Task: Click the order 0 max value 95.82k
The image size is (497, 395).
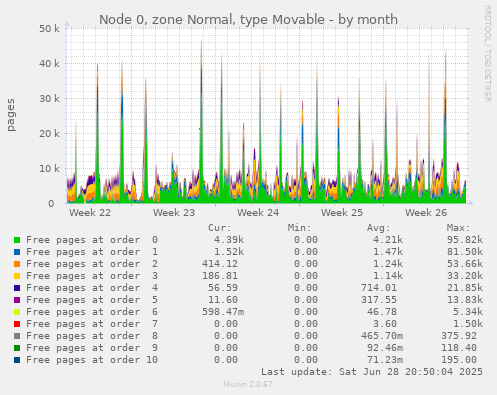Action: [465, 240]
